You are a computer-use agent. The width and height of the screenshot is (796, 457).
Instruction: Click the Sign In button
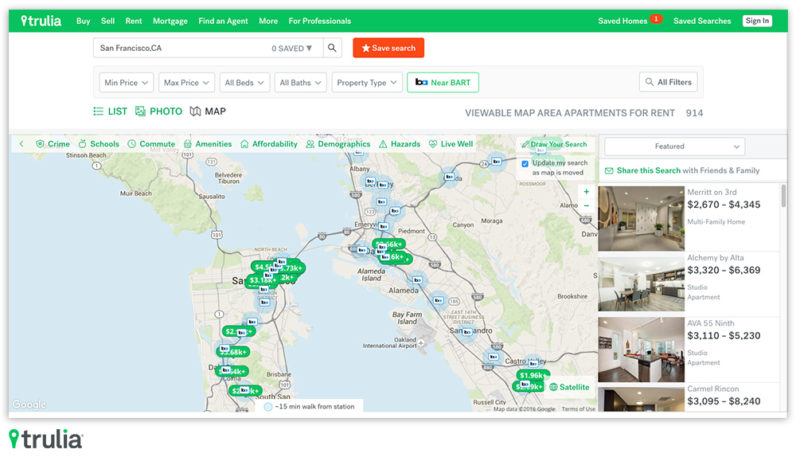click(757, 20)
